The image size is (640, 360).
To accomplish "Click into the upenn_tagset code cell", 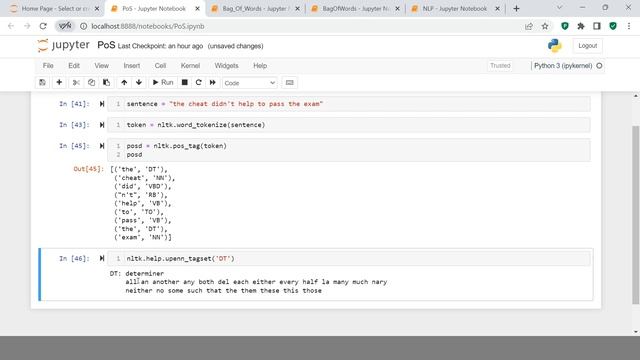I will [x=349, y=258].
